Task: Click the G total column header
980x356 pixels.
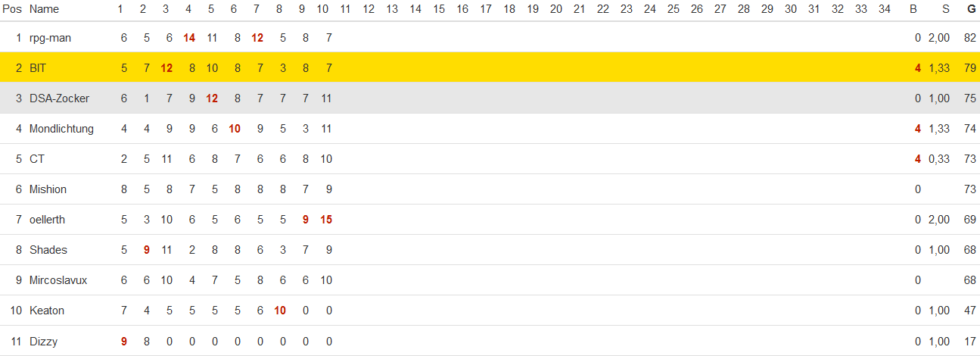Action: pyautogui.click(x=971, y=9)
